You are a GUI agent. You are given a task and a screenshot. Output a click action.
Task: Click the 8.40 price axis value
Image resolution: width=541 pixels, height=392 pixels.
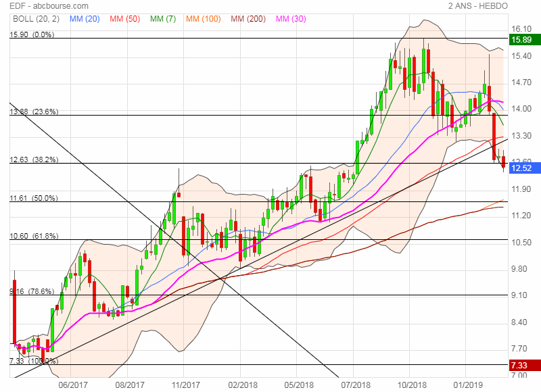click(x=519, y=322)
